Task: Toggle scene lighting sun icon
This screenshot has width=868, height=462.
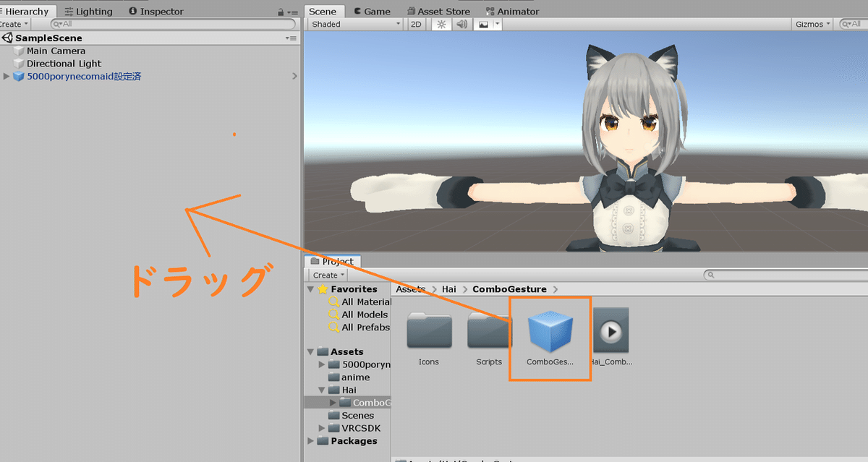Action: pyautogui.click(x=441, y=24)
